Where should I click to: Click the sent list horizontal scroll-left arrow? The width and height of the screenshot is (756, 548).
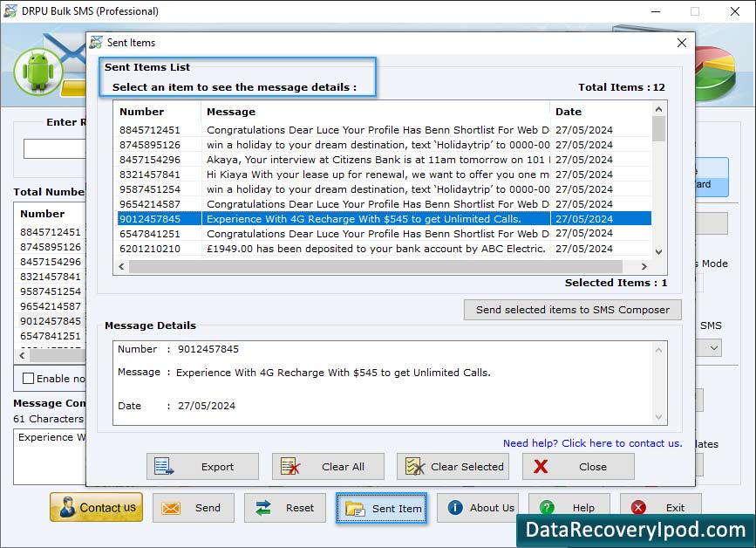pyautogui.click(x=121, y=266)
